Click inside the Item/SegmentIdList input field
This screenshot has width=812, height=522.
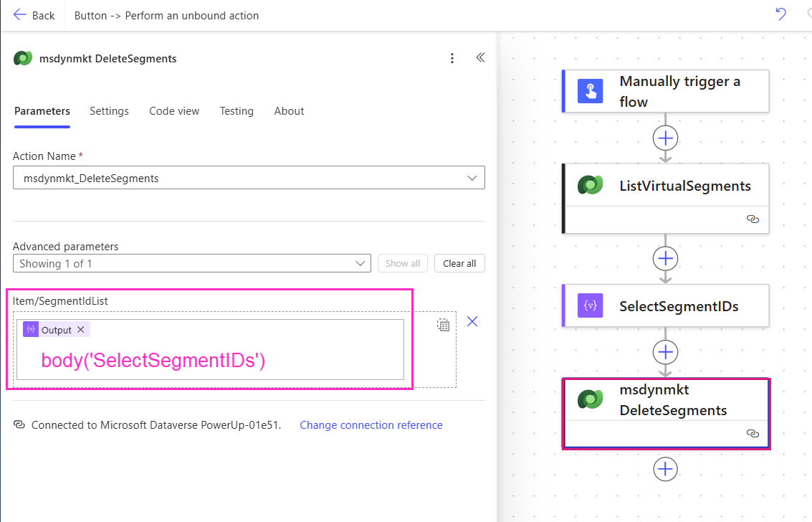click(x=210, y=350)
